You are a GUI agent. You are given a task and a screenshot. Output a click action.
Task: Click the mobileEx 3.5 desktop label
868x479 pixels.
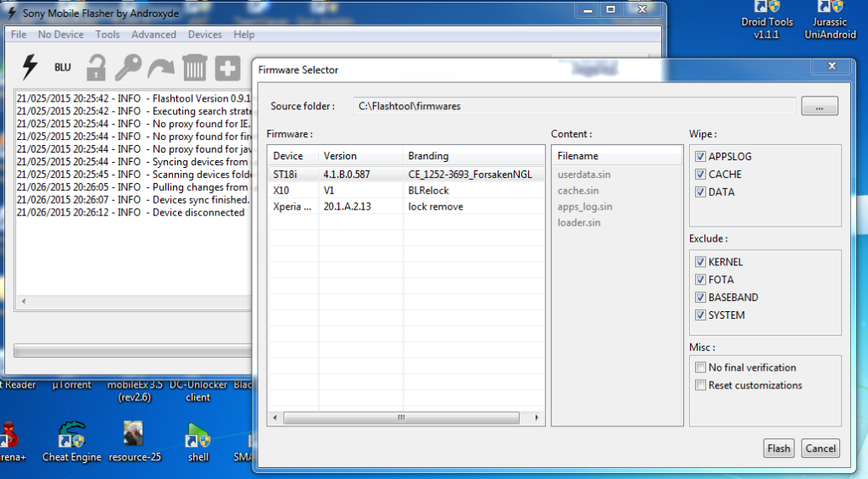[135, 391]
